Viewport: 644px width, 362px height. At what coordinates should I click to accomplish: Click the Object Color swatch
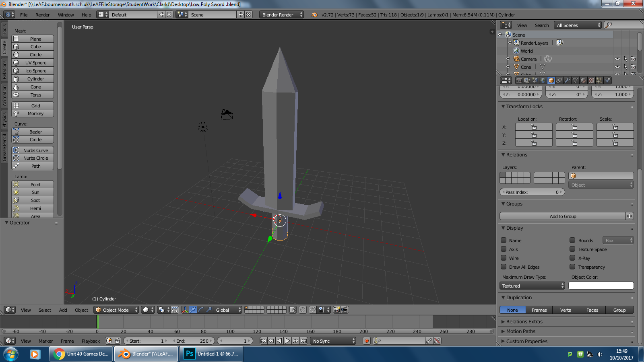tap(601, 286)
